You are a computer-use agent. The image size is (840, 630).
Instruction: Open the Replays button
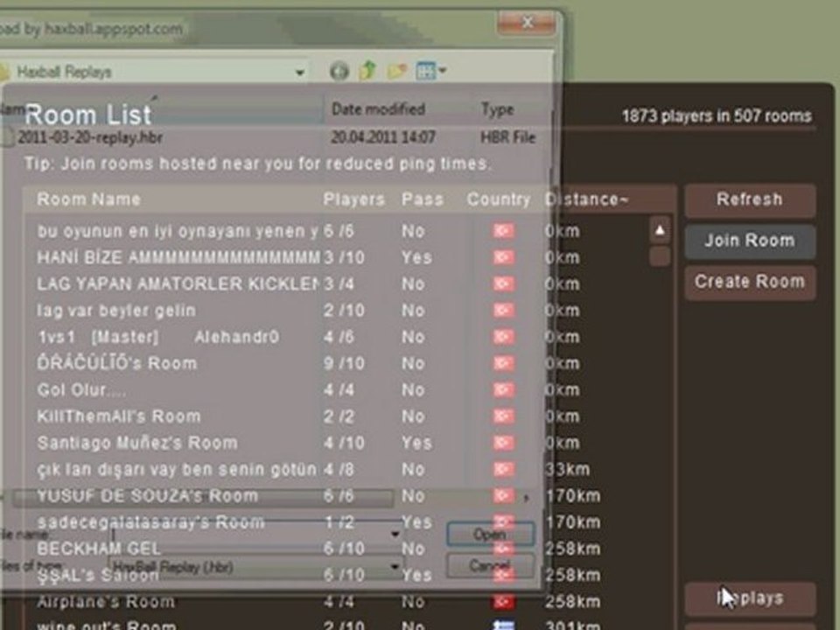click(x=750, y=598)
